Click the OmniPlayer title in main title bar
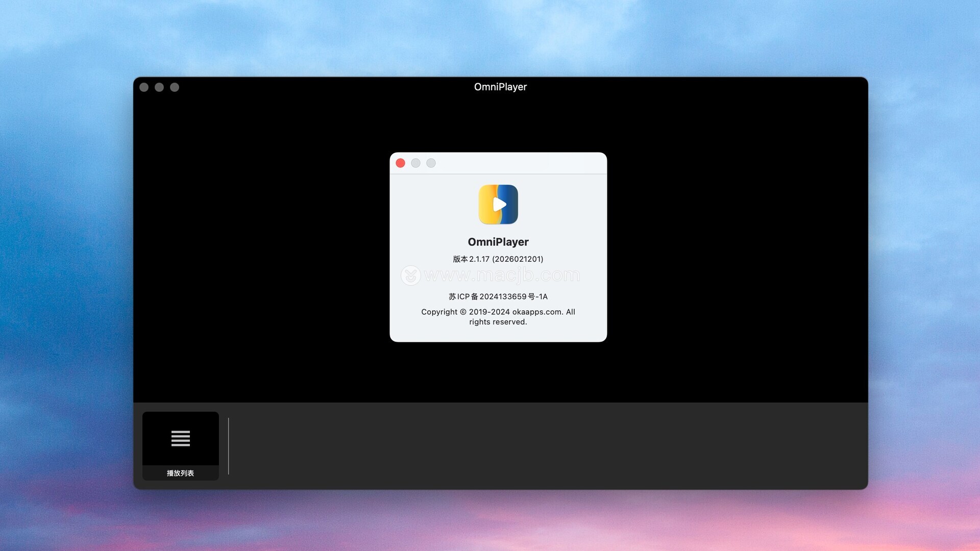This screenshot has height=551, width=980. 500,87
